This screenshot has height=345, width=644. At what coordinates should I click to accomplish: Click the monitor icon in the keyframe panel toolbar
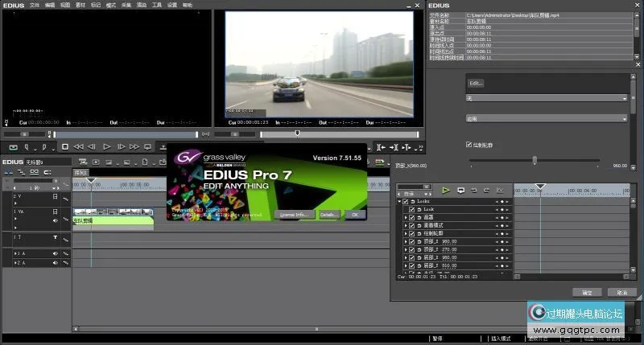460,191
